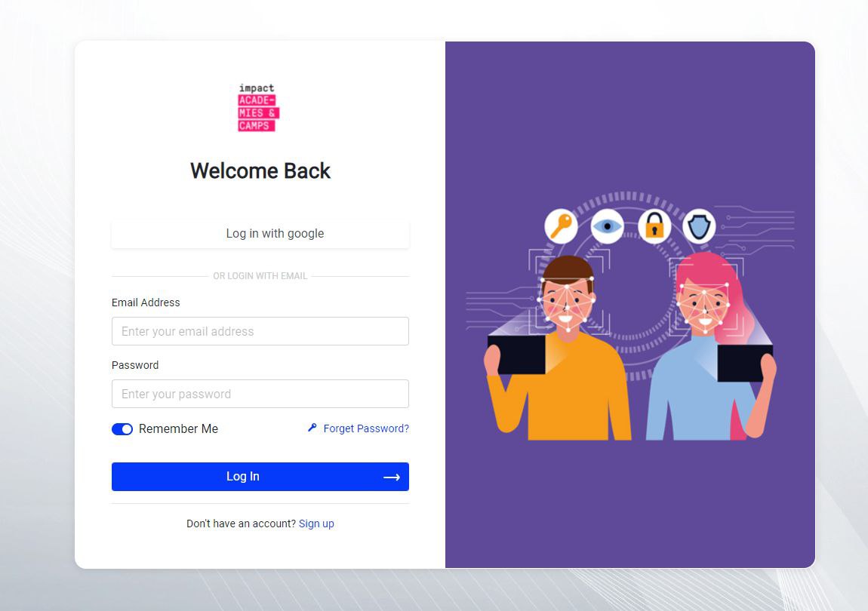868x611 pixels.
Task: Click the orange key icon in illustration
Action: pos(562,226)
